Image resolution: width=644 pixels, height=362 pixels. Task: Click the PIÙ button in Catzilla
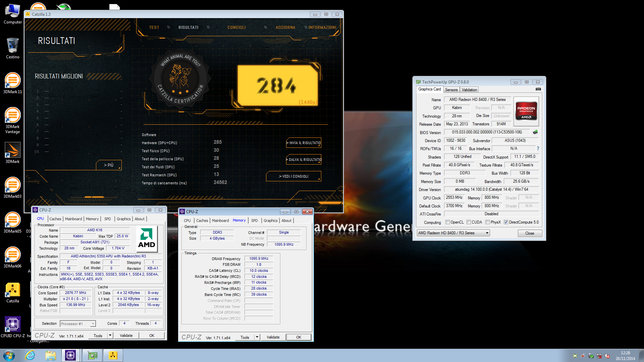coord(109,165)
